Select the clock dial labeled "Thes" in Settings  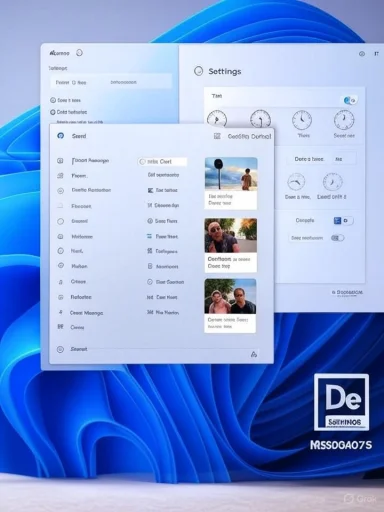click(302, 120)
